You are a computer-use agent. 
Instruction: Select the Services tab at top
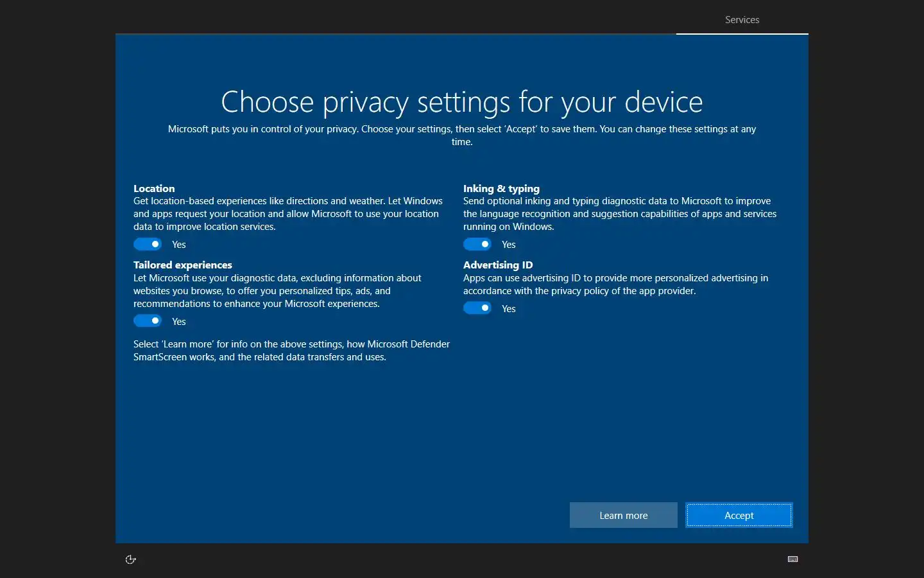742,20
